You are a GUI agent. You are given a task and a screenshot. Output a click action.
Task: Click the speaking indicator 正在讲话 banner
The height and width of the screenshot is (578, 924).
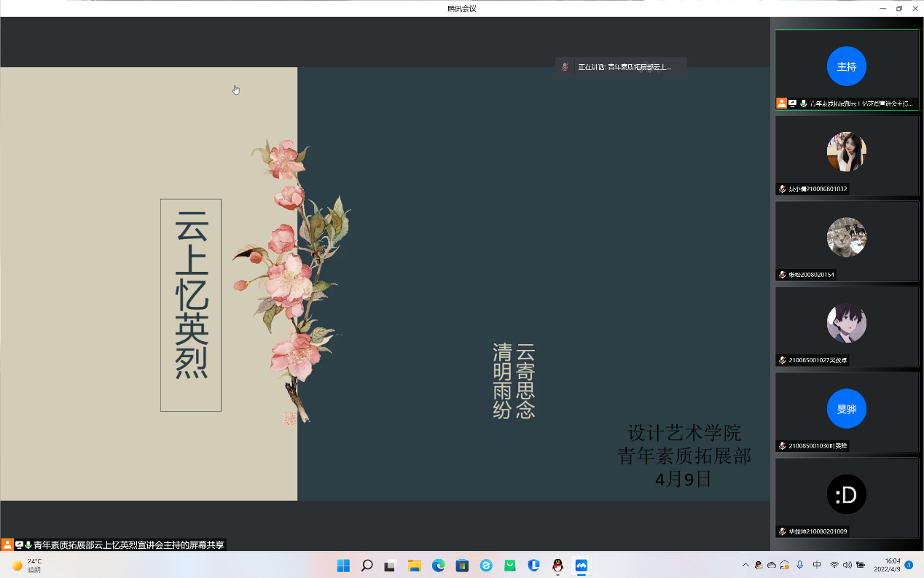click(621, 67)
